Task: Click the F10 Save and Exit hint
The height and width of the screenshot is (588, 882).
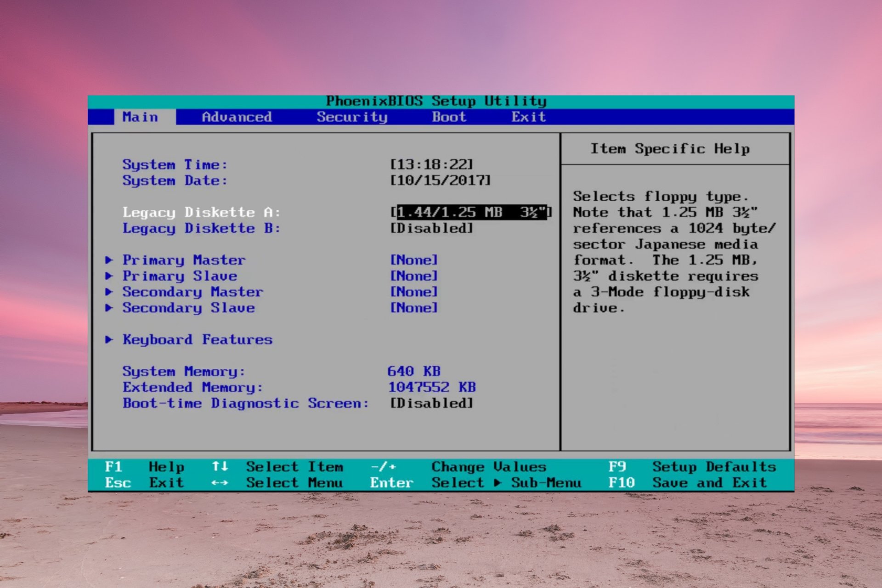Action: click(688, 483)
